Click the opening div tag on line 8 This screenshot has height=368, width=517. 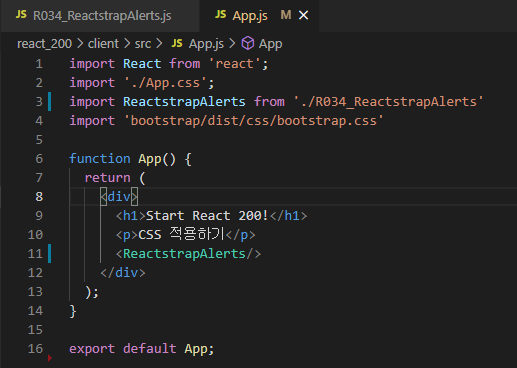(119, 197)
